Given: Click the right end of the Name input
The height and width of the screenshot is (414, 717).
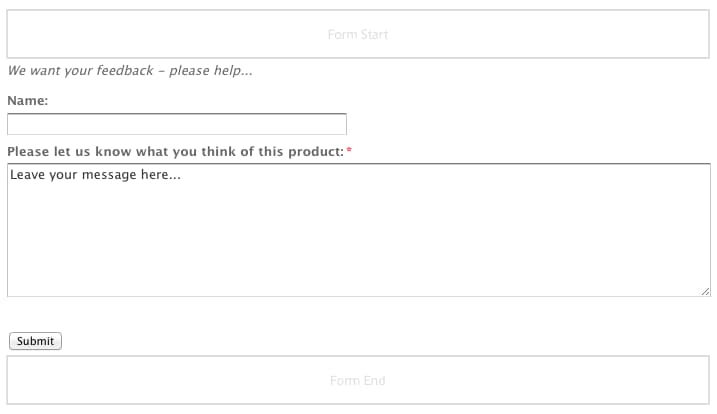Looking at the screenshot, I should point(338,124).
